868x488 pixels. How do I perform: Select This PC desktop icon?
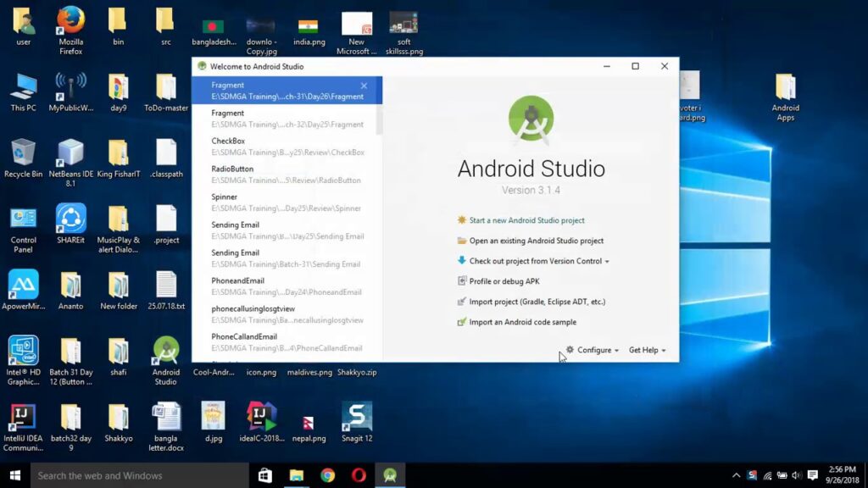[23, 93]
